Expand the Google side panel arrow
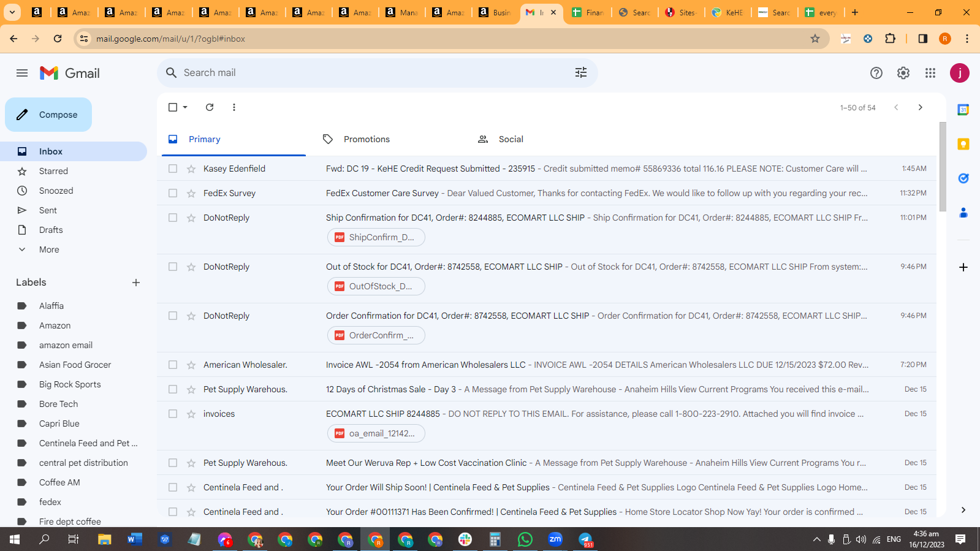This screenshot has width=980, height=551. coord(963,510)
